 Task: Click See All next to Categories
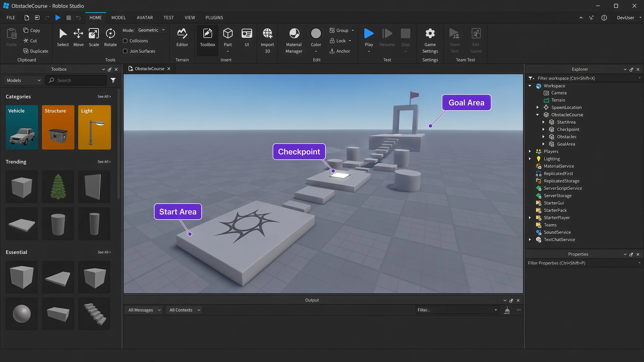pyautogui.click(x=104, y=96)
